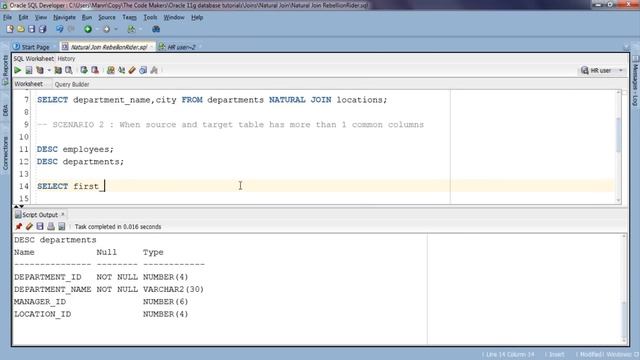The image size is (640, 360).
Task: Run statement with the green play icon
Action: 18,70
